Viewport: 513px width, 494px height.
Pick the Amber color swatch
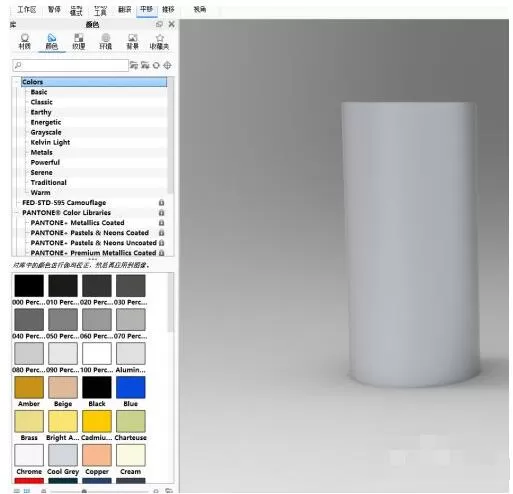tap(29, 387)
